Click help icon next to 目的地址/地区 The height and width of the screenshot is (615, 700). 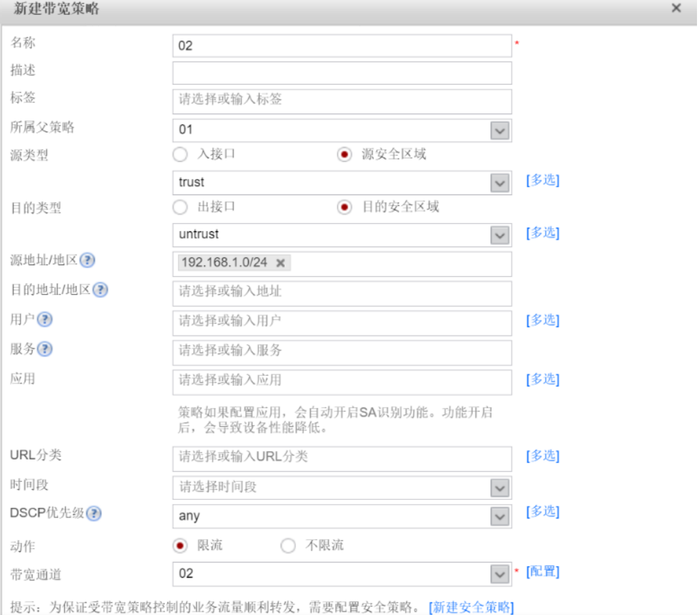coord(101,290)
